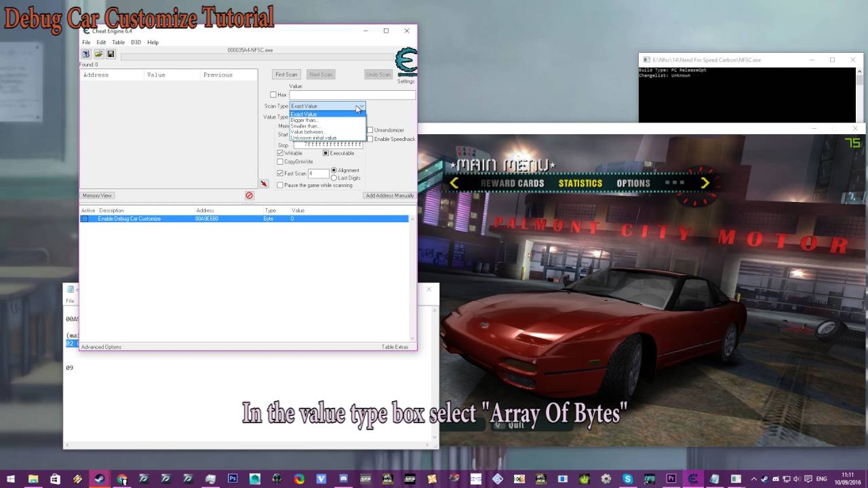This screenshot has height=488, width=868.
Task: Open Steam from the taskbar
Action: (x=99, y=479)
